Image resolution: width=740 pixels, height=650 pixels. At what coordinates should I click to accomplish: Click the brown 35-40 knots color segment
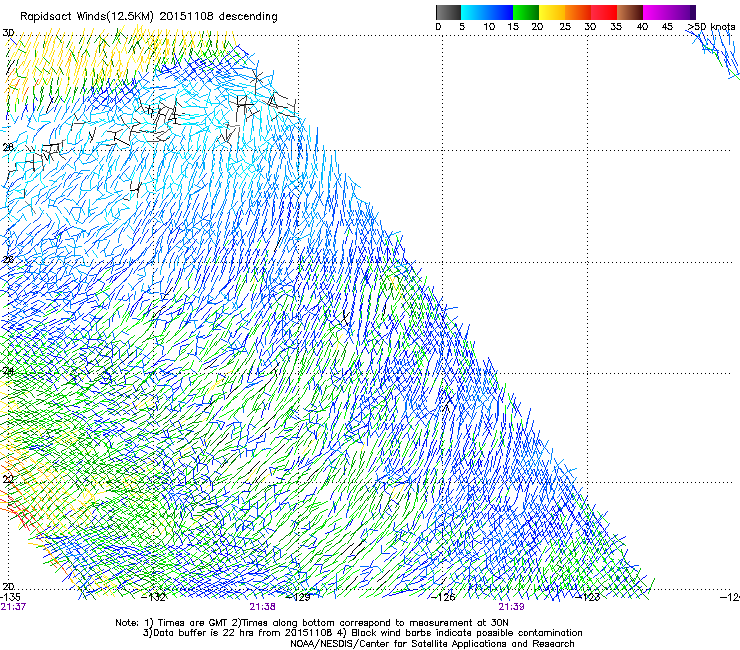click(x=630, y=12)
